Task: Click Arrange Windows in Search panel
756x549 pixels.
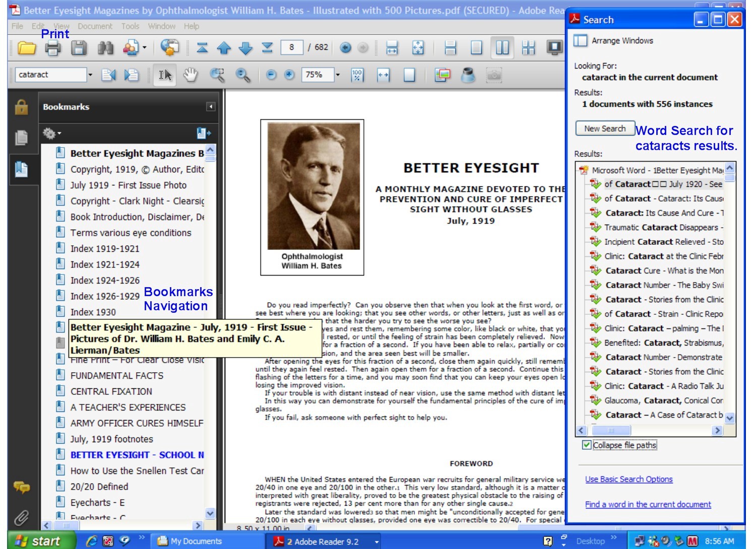Action: coord(614,41)
